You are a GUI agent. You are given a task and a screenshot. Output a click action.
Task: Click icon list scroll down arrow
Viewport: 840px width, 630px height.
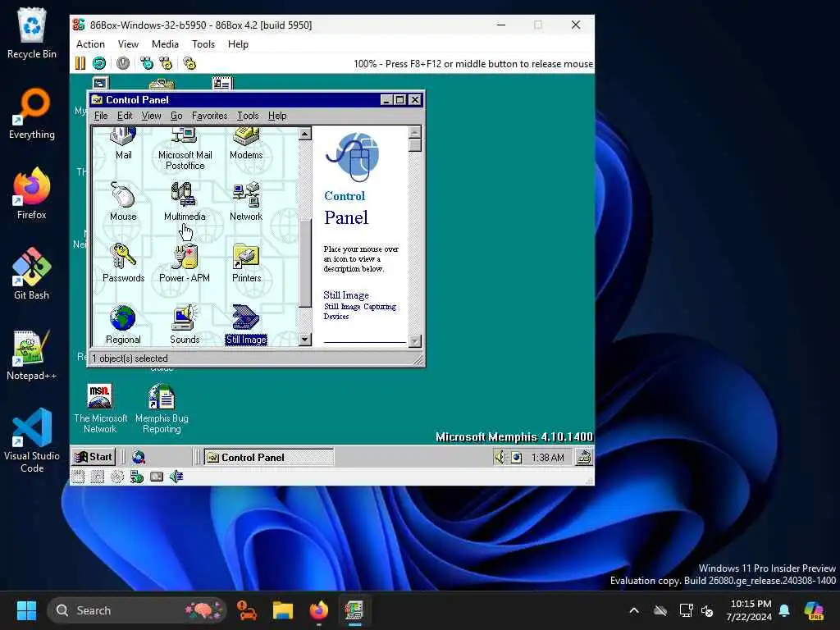(305, 339)
